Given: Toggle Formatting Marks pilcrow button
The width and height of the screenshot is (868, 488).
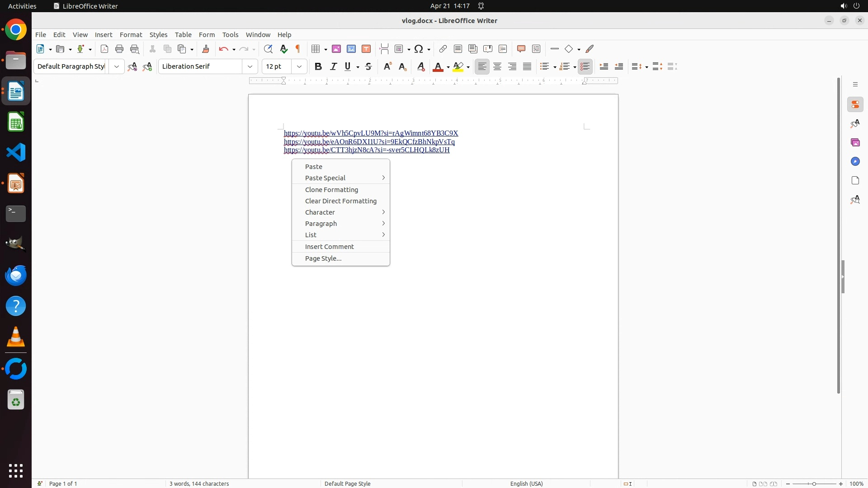Looking at the screenshot, I should tap(298, 49).
